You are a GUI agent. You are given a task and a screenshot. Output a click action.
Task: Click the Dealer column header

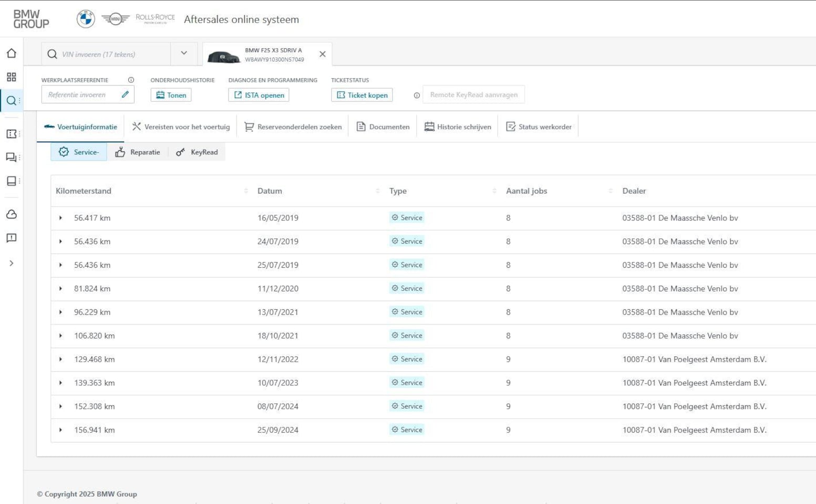634,191
